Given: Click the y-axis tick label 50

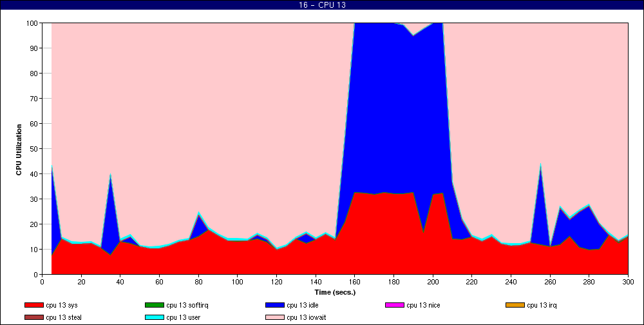Looking at the screenshot, I should [34, 149].
